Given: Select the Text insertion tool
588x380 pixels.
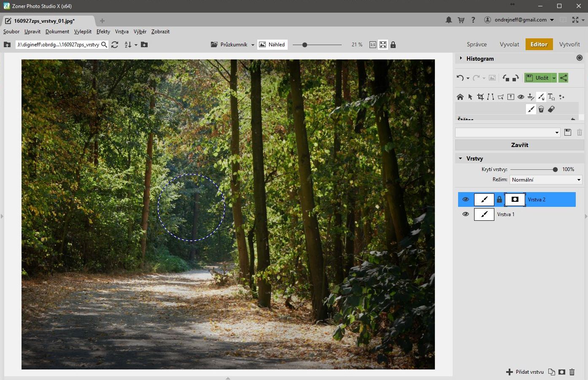Looking at the screenshot, I should point(551,97).
